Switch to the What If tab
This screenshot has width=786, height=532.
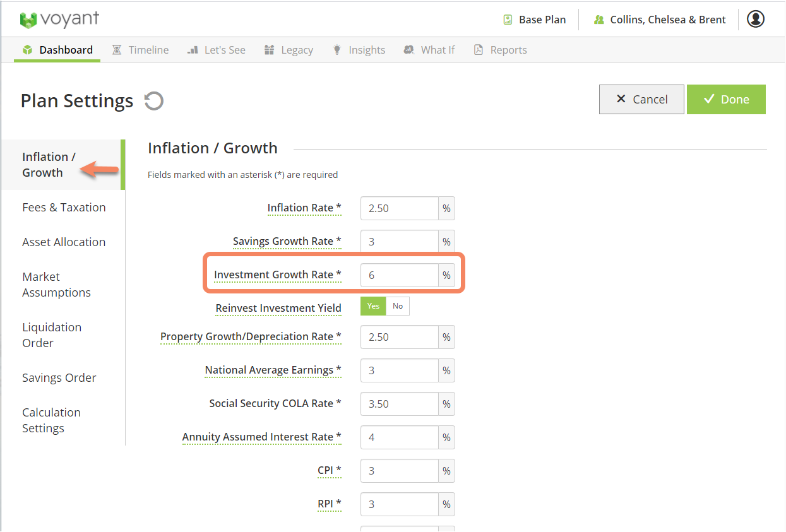pos(429,50)
